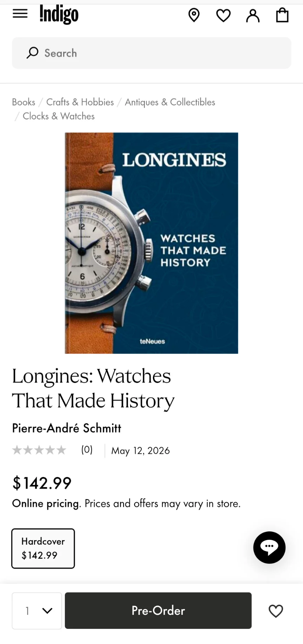Open the shopping bag icon
303x644 pixels.
[282, 15]
